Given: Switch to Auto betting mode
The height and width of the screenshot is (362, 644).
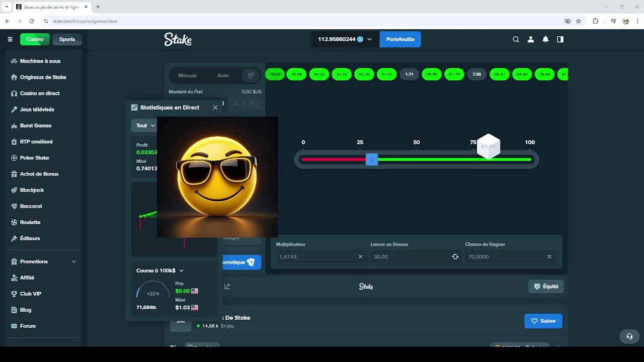Looking at the screenshot, I should (x=223, y=75).
